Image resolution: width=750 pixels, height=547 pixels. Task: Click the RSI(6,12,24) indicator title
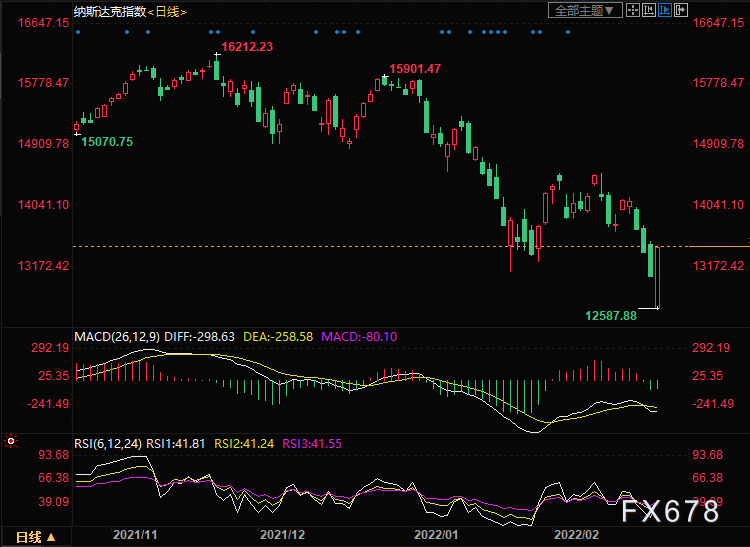(x=108, y=444)
